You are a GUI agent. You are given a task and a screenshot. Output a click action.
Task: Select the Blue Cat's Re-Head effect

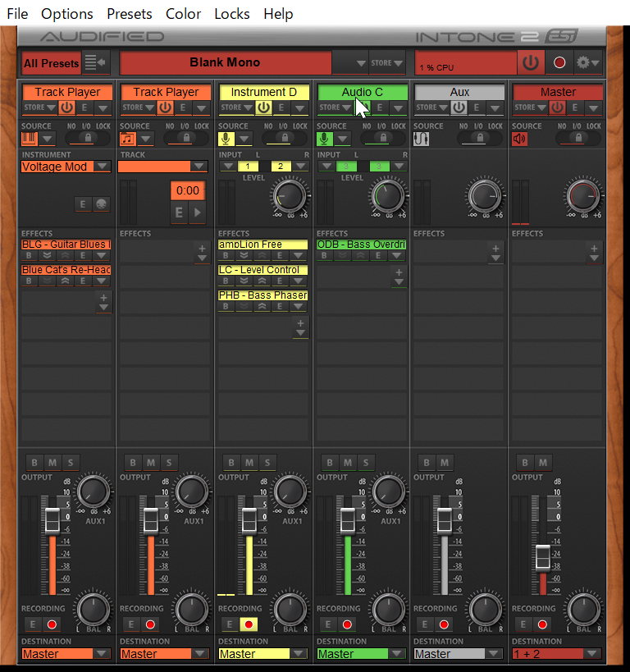click(66, 270)
